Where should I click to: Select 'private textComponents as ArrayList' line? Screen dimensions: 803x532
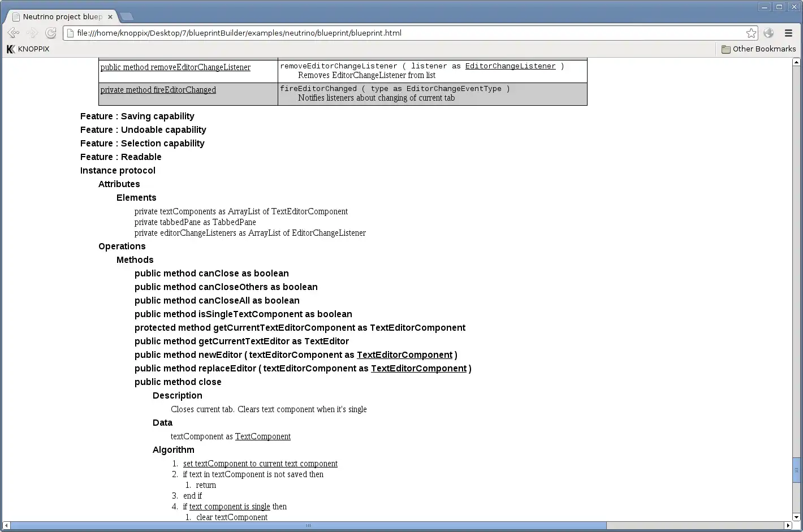(x=241, y=211)
